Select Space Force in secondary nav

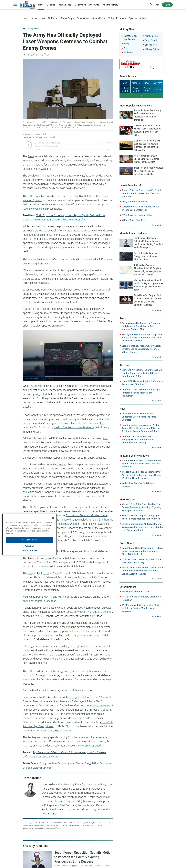point(99,18)
